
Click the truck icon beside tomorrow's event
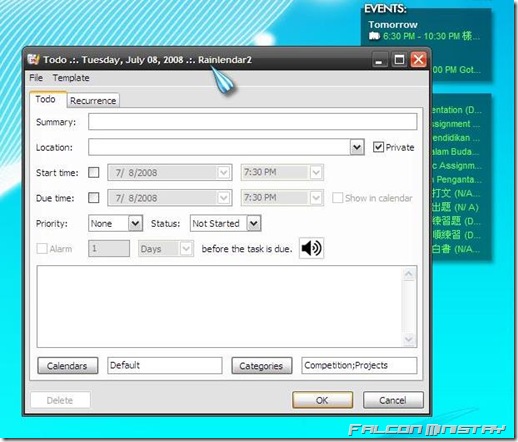[x=374, y=36]
